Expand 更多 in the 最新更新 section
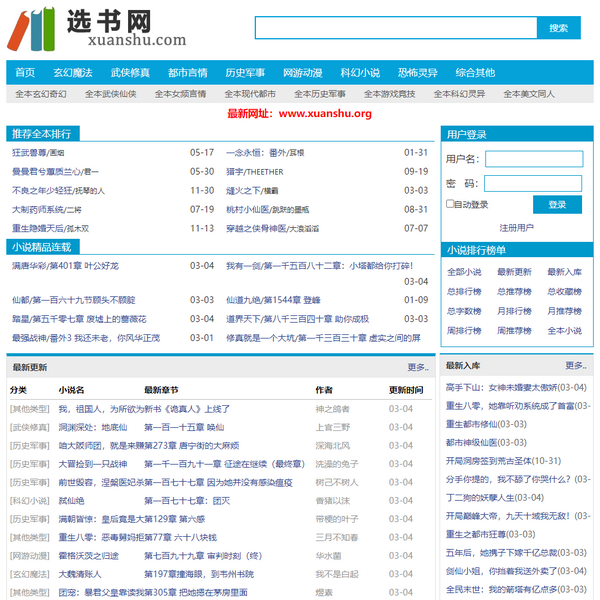Screen dimensions: 600x600 click(417, 367)
